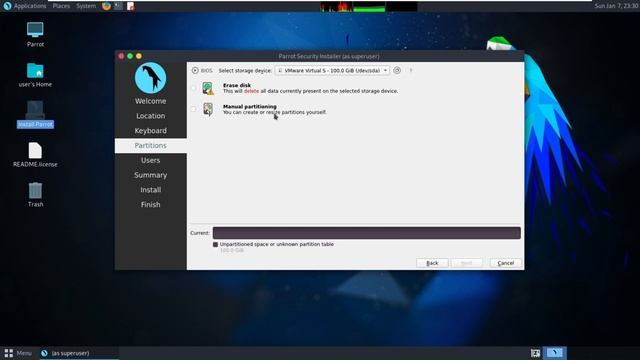Click the Current partition bar

coord(367,233)
